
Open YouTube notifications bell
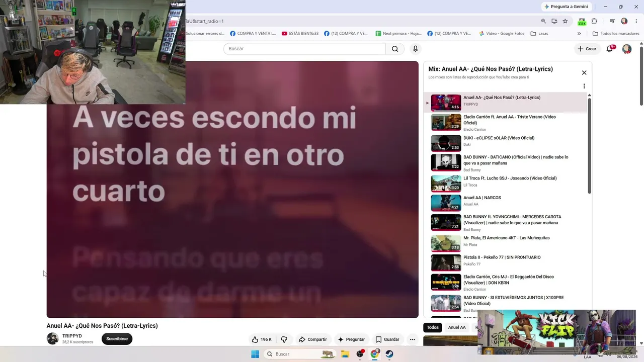coord(610,49)
